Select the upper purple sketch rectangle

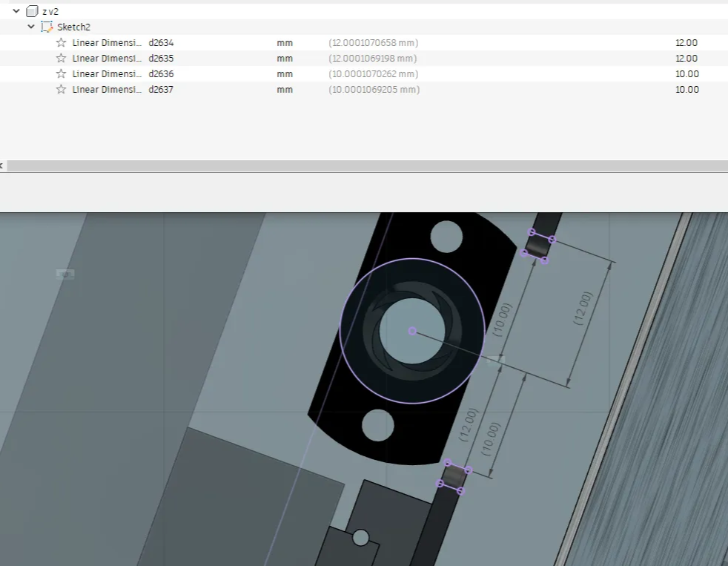coord(538,246)
